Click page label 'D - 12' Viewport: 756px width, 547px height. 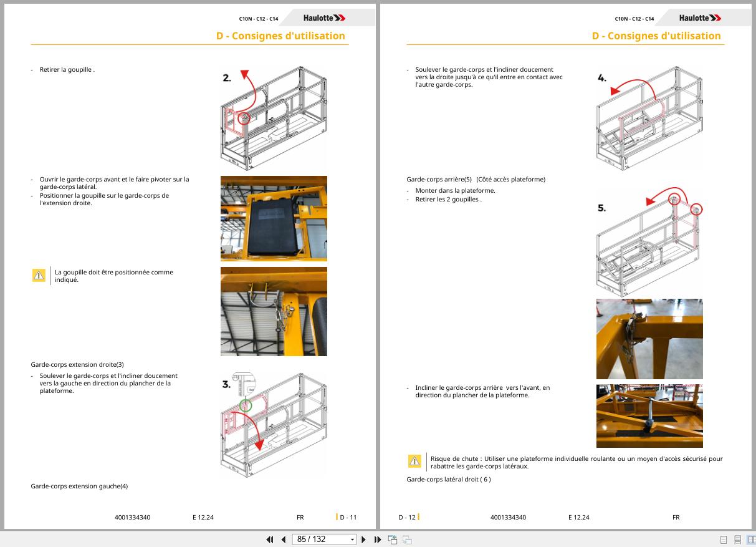pos(407,517)
